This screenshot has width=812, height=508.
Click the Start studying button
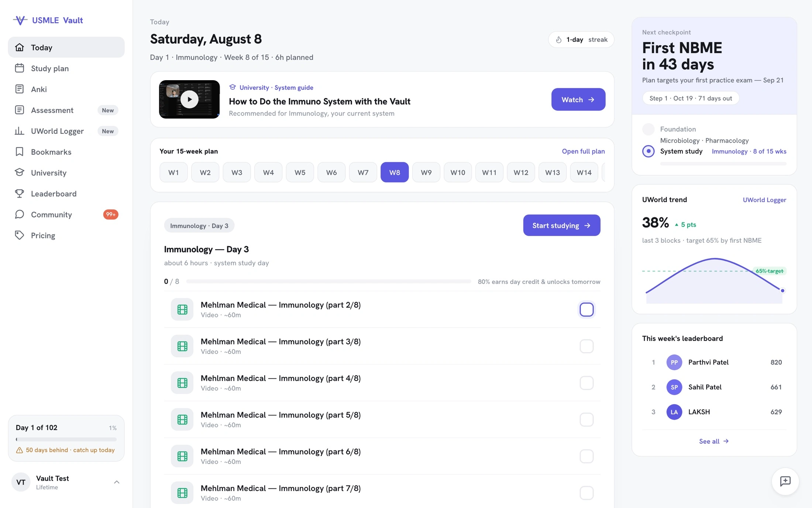coord(561,225)
